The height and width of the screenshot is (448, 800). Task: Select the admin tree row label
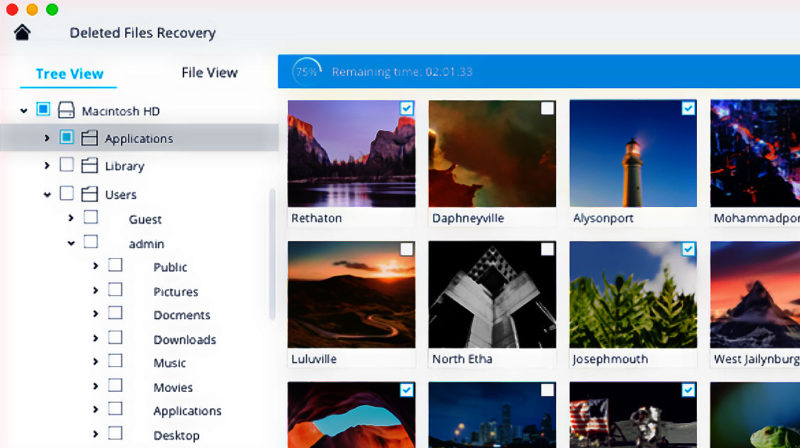[x=146, y=244]
